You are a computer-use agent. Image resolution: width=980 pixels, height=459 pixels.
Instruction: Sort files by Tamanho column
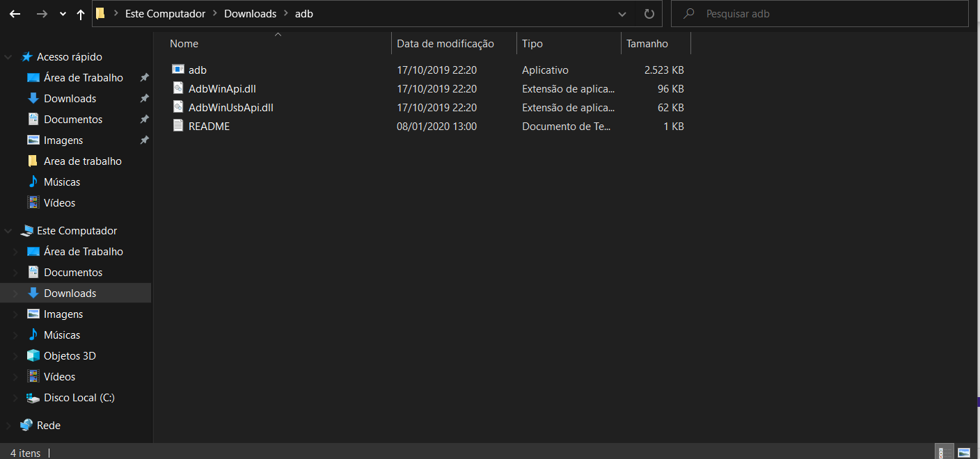(x=647, y=44)
